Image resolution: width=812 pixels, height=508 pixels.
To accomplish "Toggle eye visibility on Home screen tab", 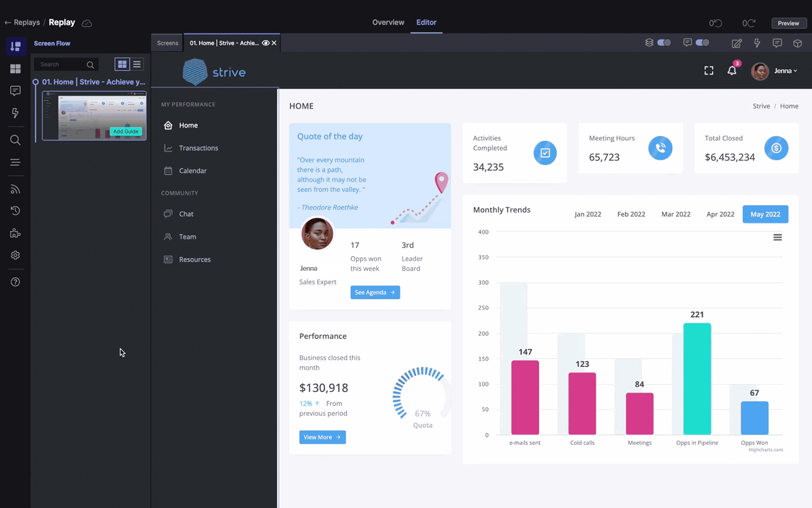I will tap(265, 43).
